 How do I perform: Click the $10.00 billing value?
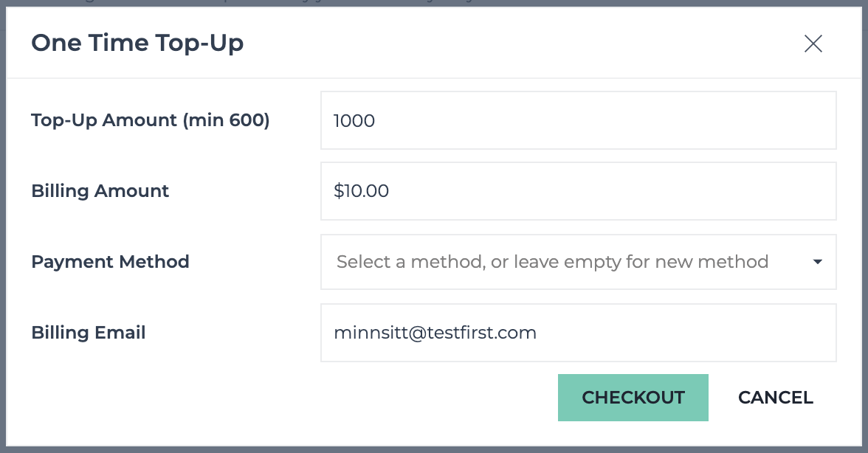[361, 191]
